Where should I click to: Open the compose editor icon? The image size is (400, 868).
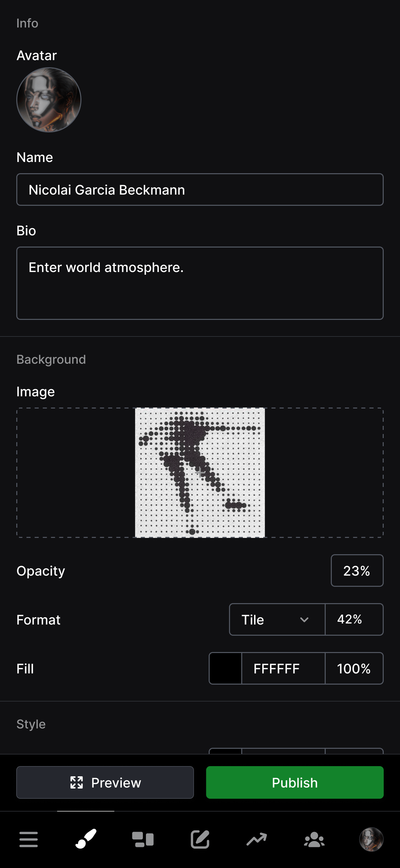pos(200,839)
